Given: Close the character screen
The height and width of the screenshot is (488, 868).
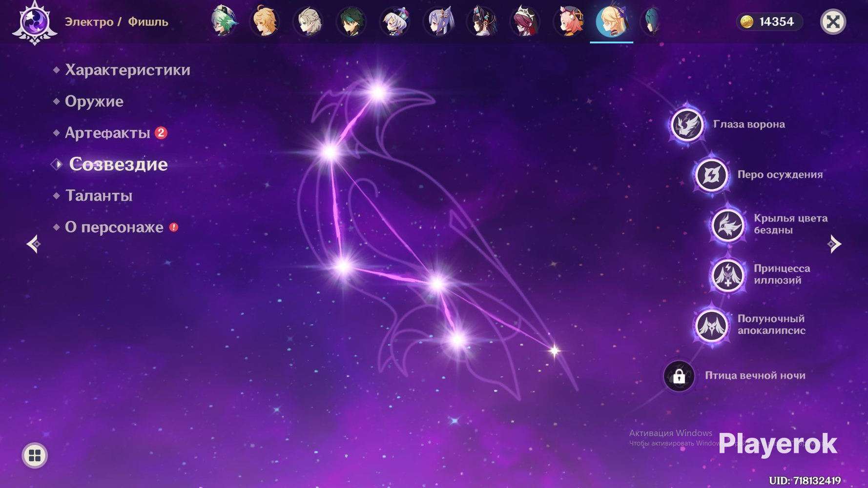Looking at the screenshot, I should point(833,21).
